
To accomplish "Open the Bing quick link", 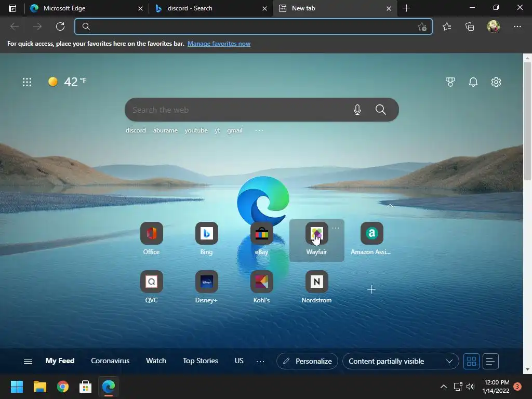I will [x=206, y=239].
